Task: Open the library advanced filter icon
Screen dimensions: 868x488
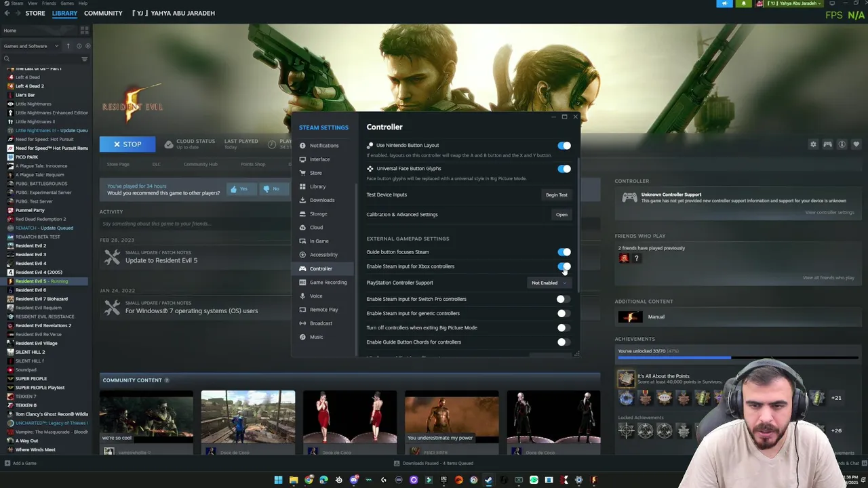Action: pyautogui.click(x=85, y=59)
